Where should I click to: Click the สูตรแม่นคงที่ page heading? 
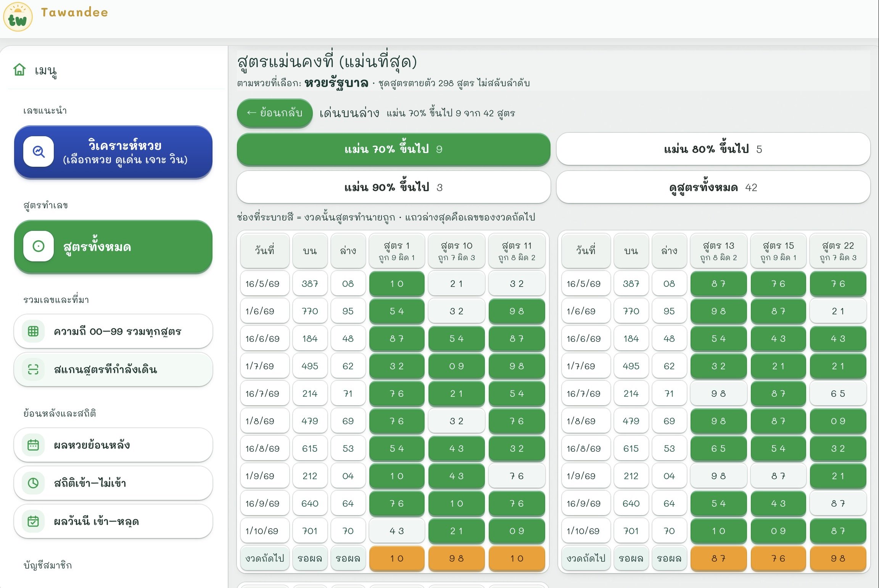coord(327,61)
